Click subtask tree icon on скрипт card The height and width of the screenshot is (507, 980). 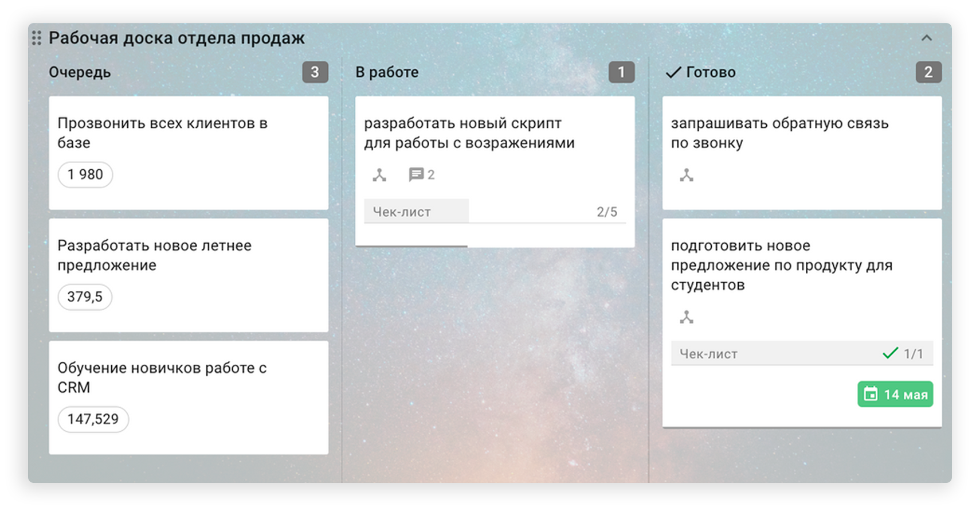click(379, 175)
